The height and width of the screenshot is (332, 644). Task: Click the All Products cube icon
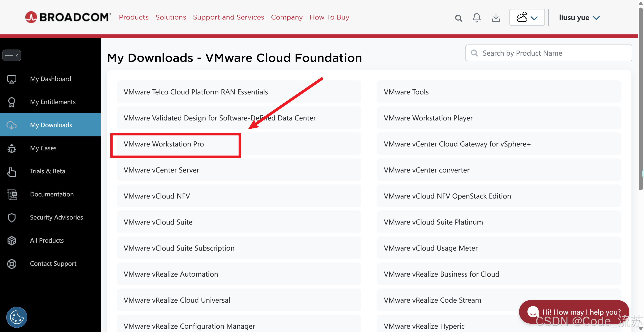[12, 241]
